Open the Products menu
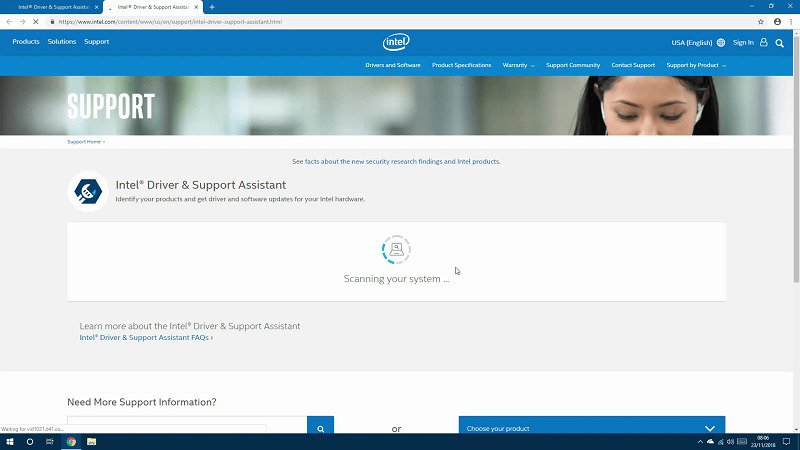800x450 pixels. [26, 42]
